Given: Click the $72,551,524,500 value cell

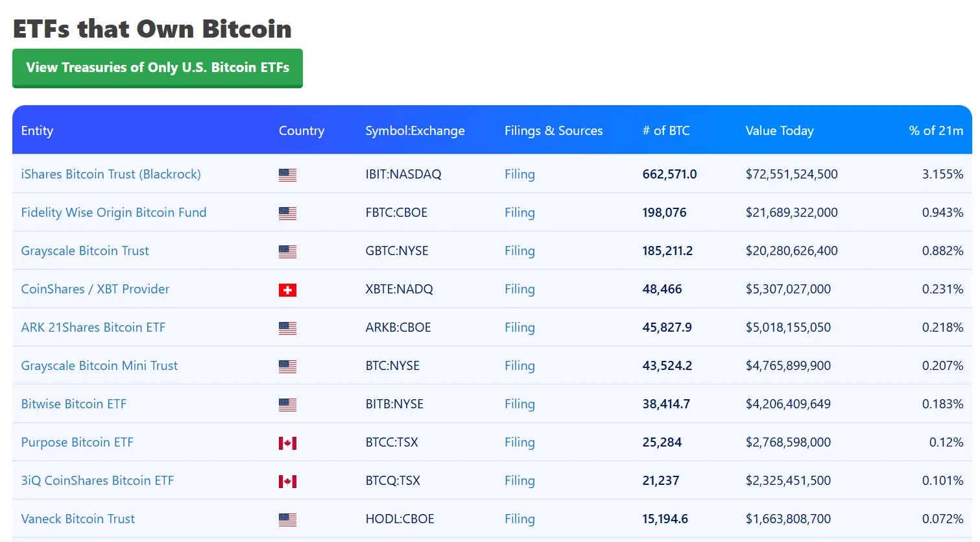Looking at the screenshot, I should pos(792,174).
